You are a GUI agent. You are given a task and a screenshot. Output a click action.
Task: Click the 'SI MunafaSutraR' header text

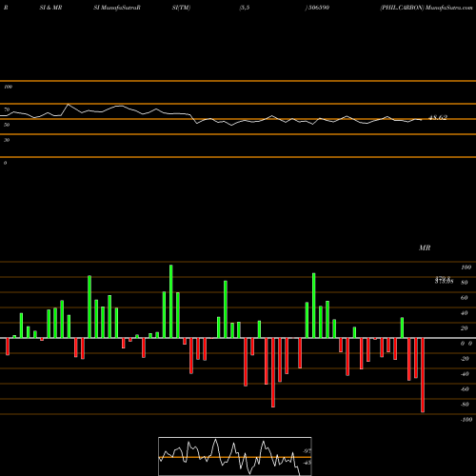click(x=117, y=8)
